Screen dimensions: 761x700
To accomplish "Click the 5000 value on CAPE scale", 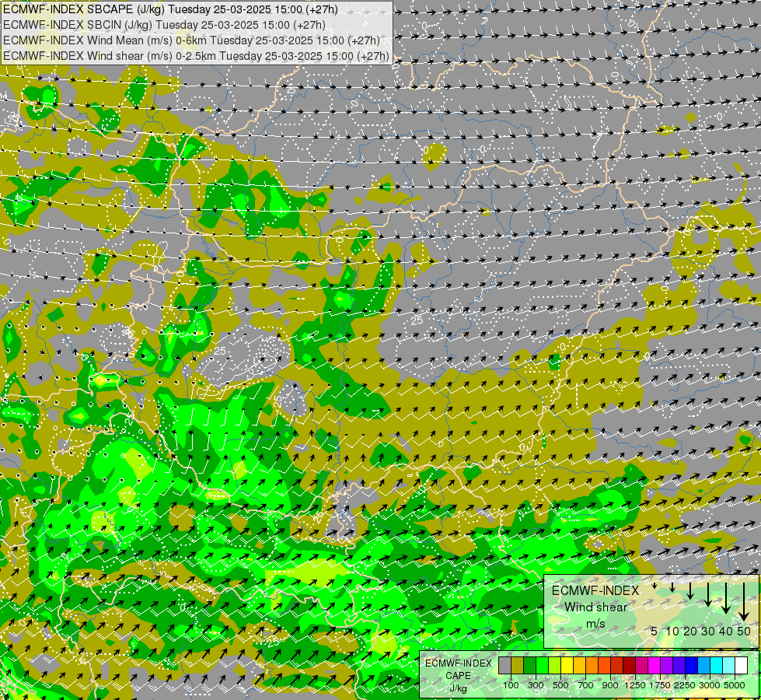I will click(x=735, y=685).
